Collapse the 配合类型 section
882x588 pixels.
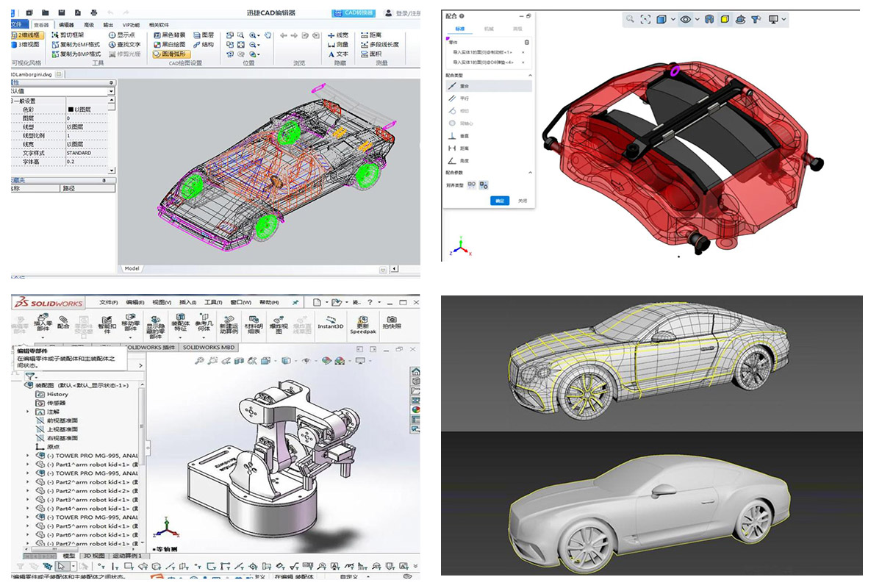(530, 75)
